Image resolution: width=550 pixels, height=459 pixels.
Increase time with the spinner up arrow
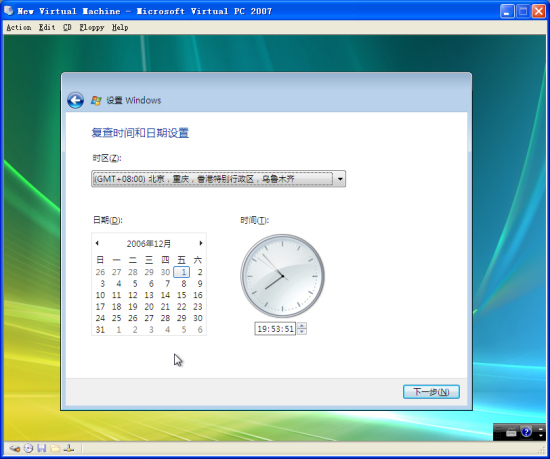pos(302,325)
